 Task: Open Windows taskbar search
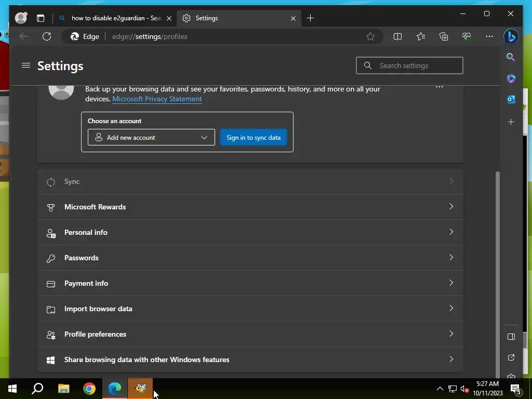pos(37,389)
